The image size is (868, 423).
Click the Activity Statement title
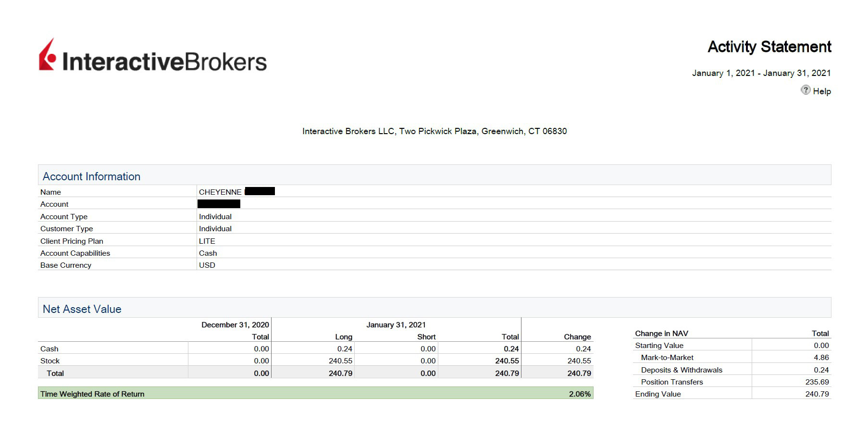(x=769, y=47)
